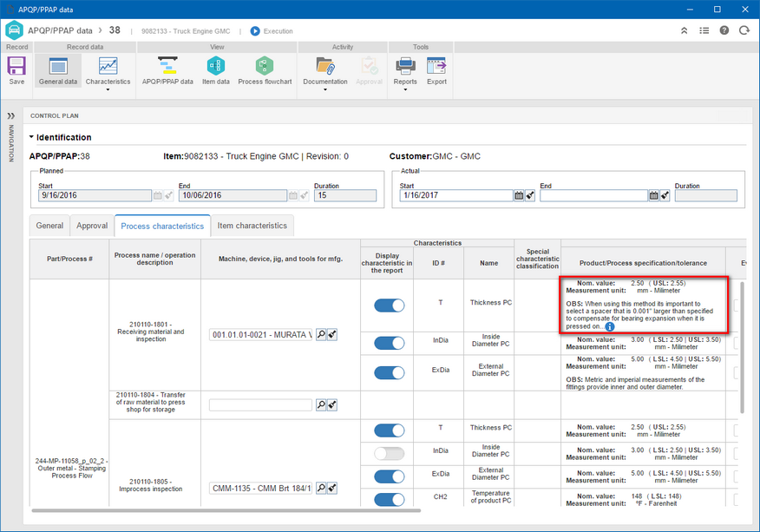The height and width of the screenshot is (532, 760).
Task: Search machines for the Transfer of raw material row
Action: 321,405
